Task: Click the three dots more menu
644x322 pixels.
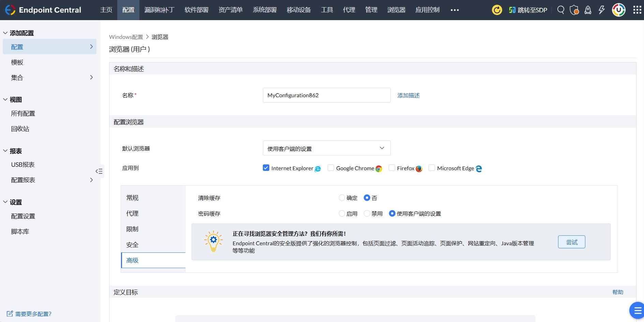Action: pos(454,10)
